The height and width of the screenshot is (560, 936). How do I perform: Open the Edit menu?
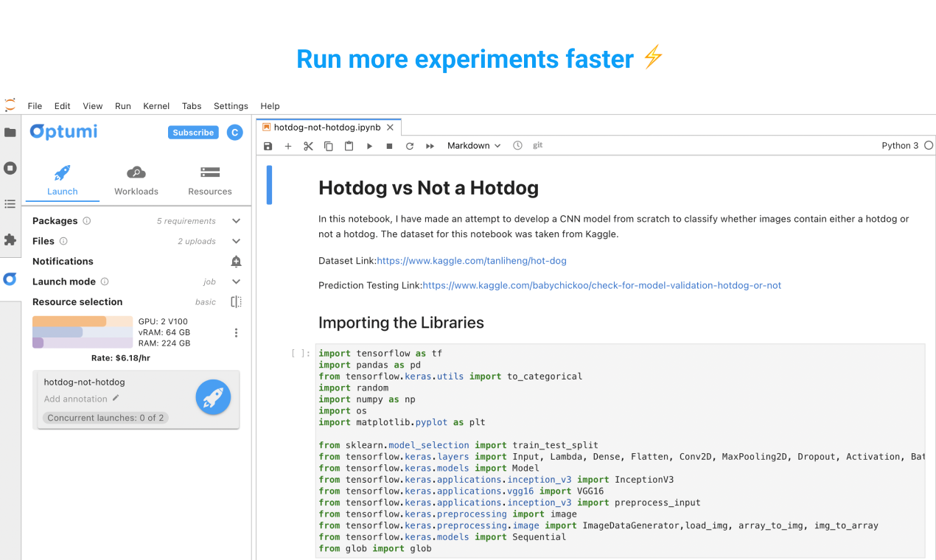63,106
